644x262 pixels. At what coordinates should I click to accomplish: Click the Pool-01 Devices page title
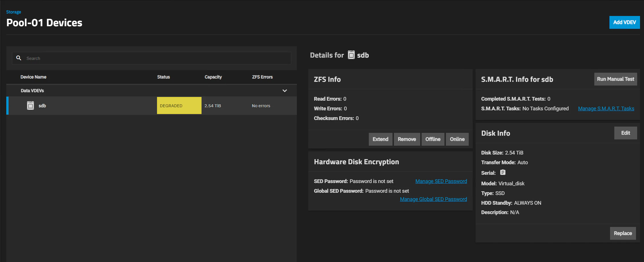tap(44, 23)
